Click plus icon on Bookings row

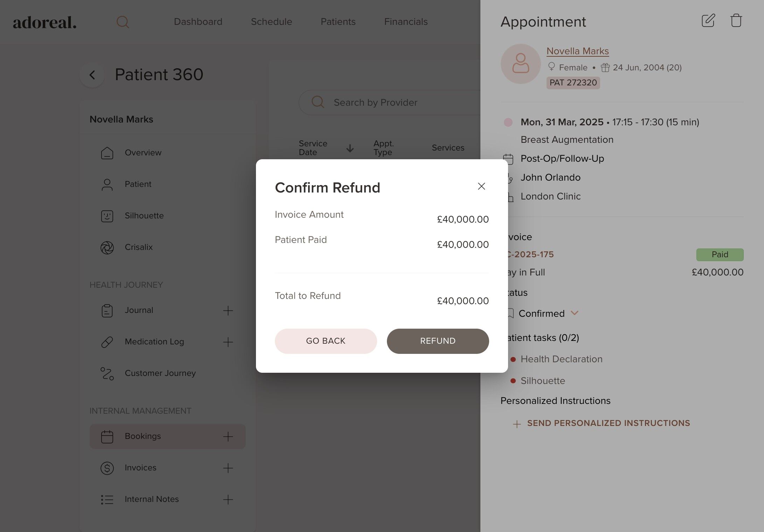[228, 436]
